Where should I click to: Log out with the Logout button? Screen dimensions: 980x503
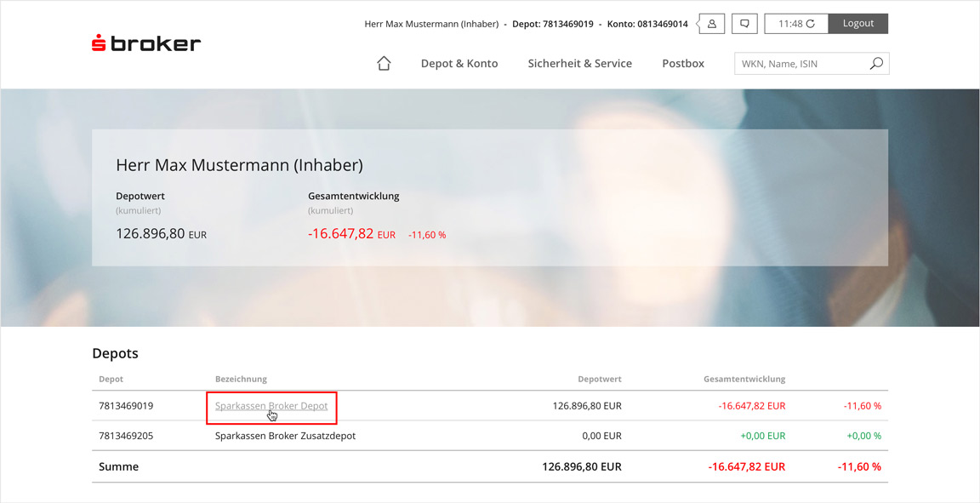[858, 24]
